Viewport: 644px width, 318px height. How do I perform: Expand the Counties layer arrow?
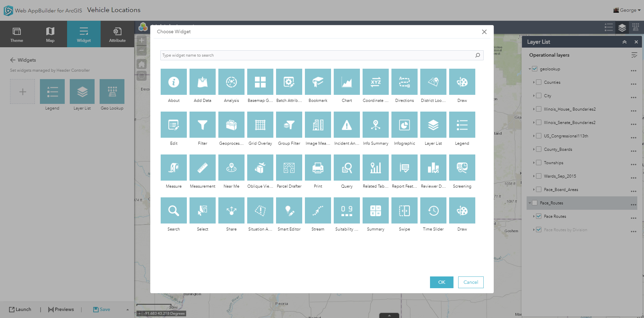pos(534,82)
